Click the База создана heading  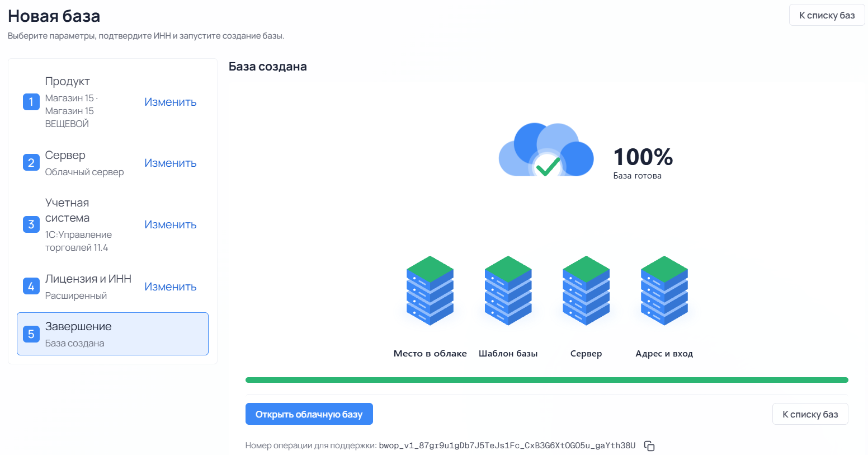(268, 67)
